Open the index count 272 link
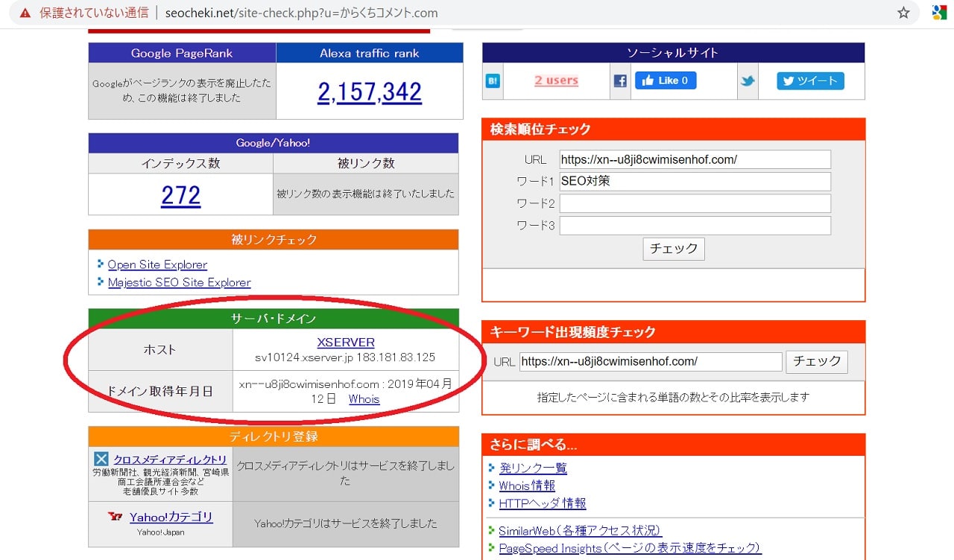Image resolution: width=954 pixels, height=560 pixels. [180, 195]
